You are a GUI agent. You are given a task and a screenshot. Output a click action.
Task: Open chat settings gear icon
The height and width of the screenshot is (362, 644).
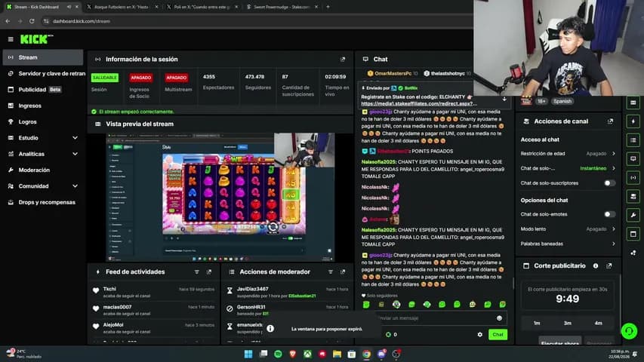click(479, 335)
